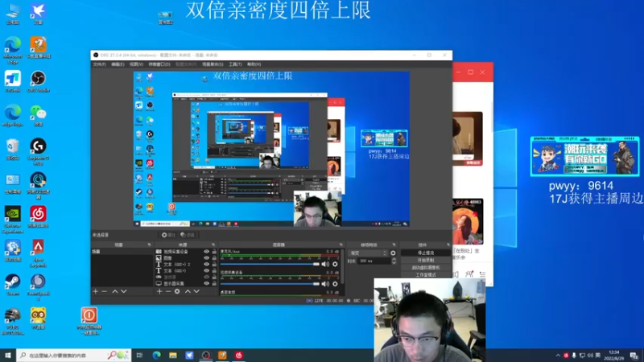Select the display capture source row
This screenshot has width=644, height=362.
[x=186, y=284]
